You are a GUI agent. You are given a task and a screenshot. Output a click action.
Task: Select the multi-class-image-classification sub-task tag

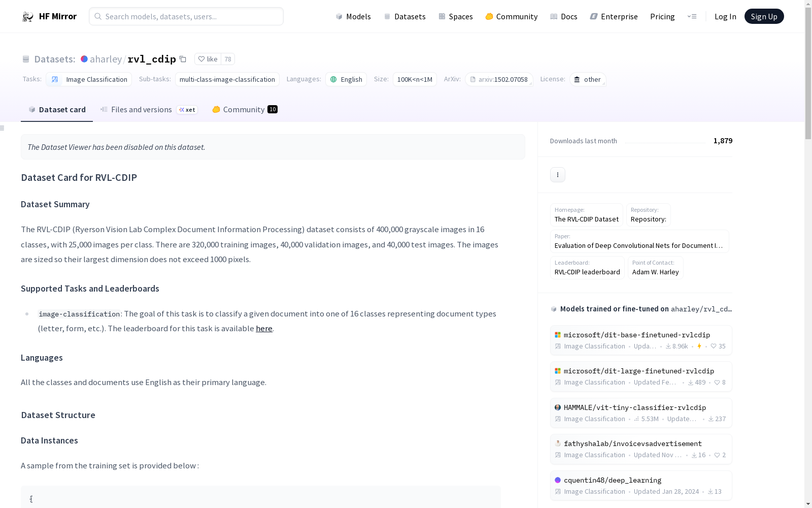pos(227,79)
